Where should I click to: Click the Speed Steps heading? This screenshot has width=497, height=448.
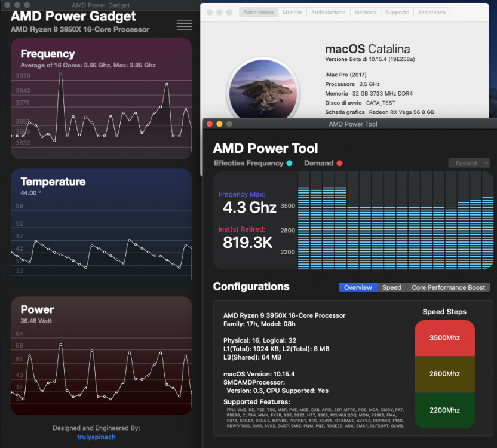pyautogui.click(x=444, y=312)
